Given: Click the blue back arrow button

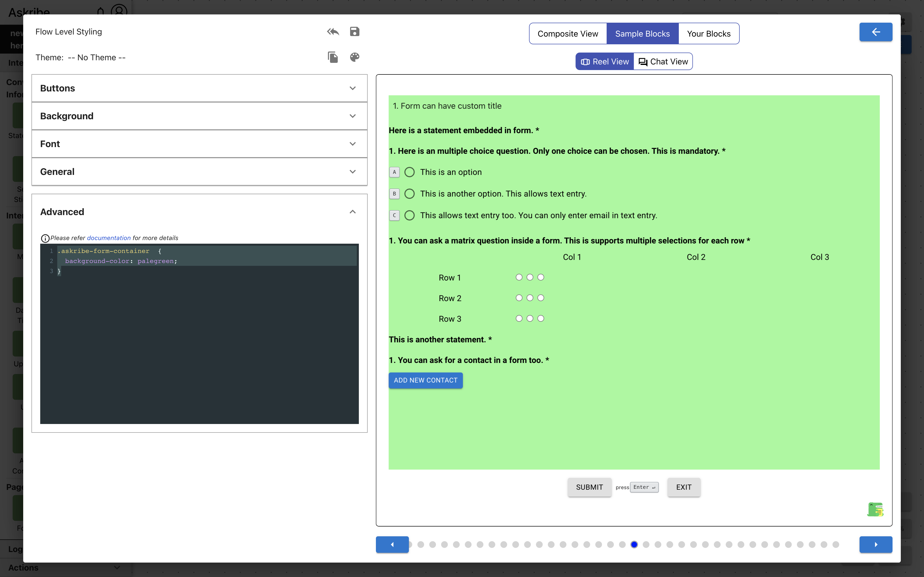Looking at the screenshot, I should (x=876, y=32).
